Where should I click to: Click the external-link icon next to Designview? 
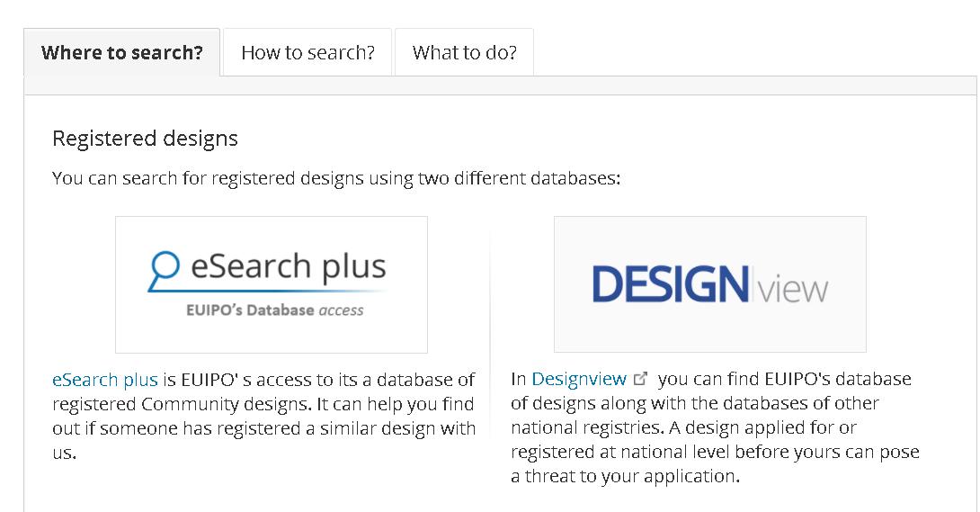click(641, 379)
